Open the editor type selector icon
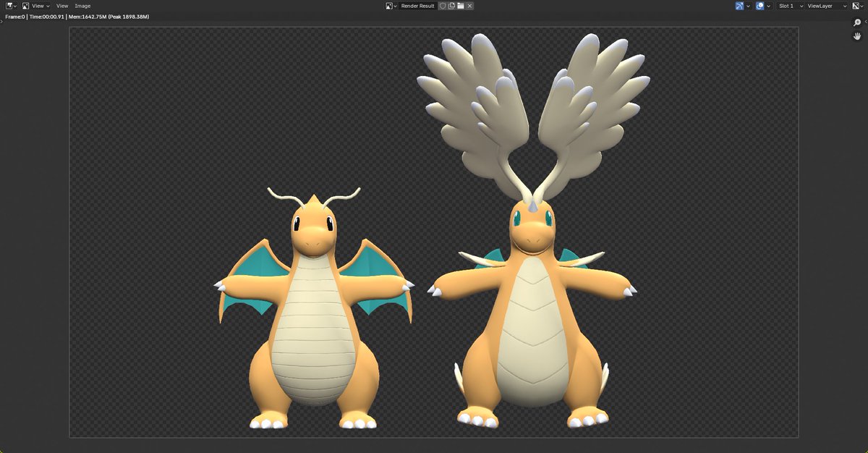 [x=11, y=6]
